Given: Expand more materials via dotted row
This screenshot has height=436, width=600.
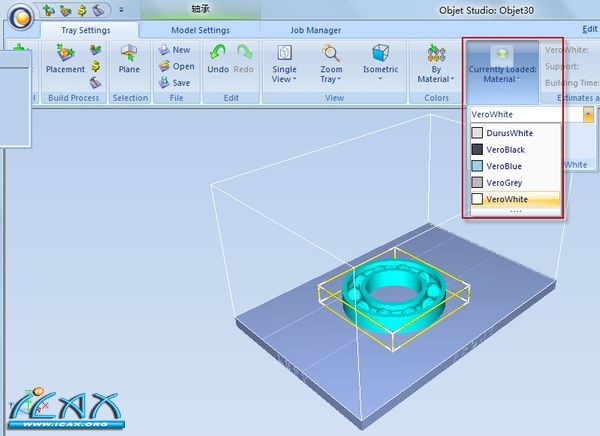Looking at the screenshot, I should coord(515,211).
